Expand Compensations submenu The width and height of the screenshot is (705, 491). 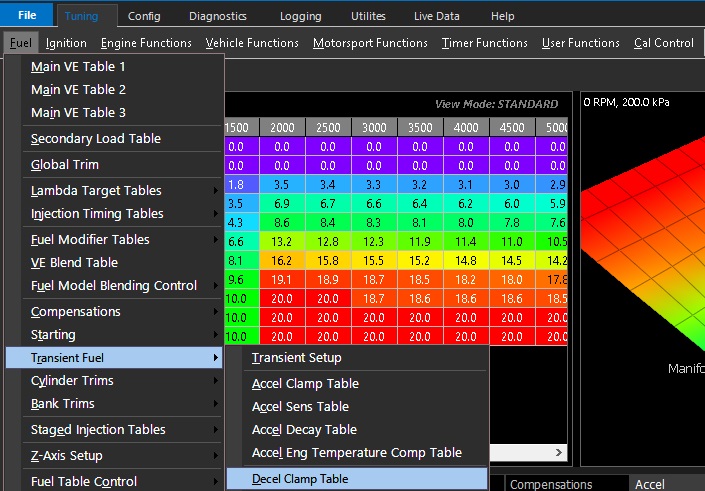(x=114, y=312)
